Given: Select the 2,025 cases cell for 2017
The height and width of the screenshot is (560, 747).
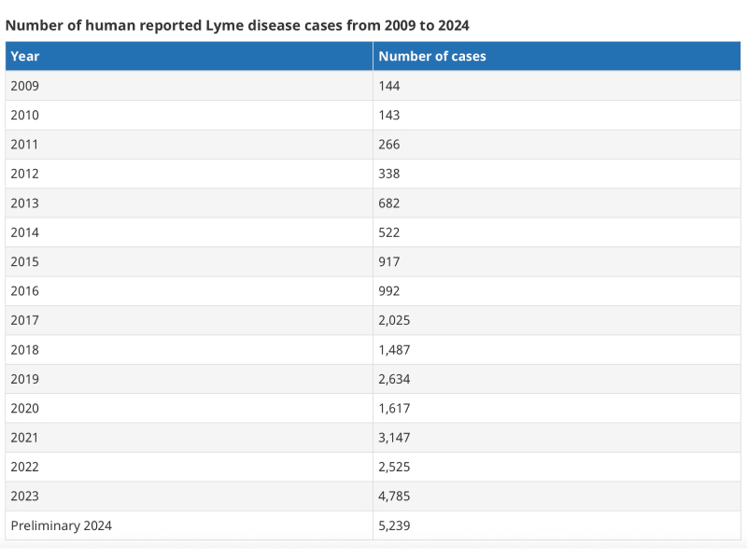Looking at the screenshot, I should 394,320.
